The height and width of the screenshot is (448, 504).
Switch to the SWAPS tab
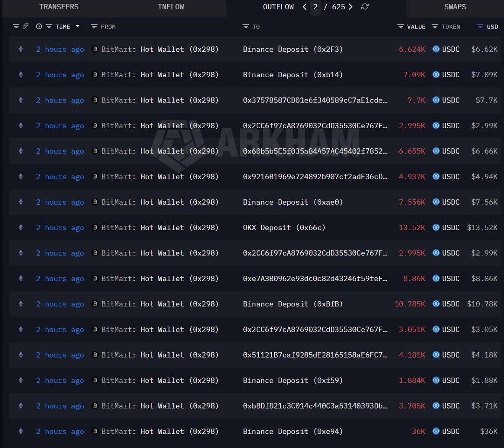click(x=455, y=7)
